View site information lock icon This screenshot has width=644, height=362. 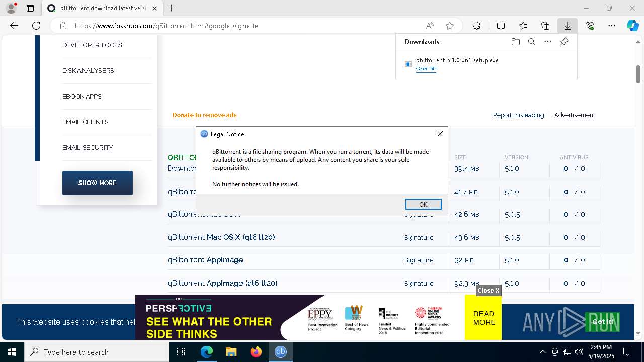63,26
